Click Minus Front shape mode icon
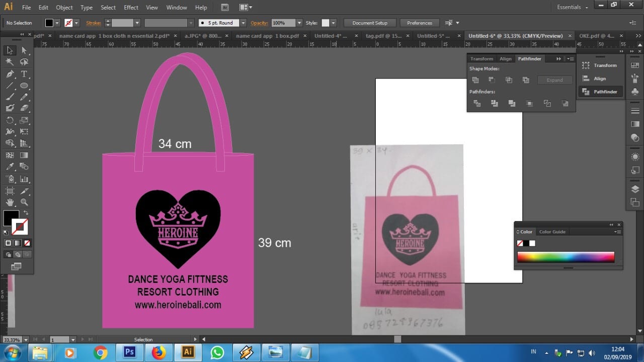644x362 pixels. point(492,80)
